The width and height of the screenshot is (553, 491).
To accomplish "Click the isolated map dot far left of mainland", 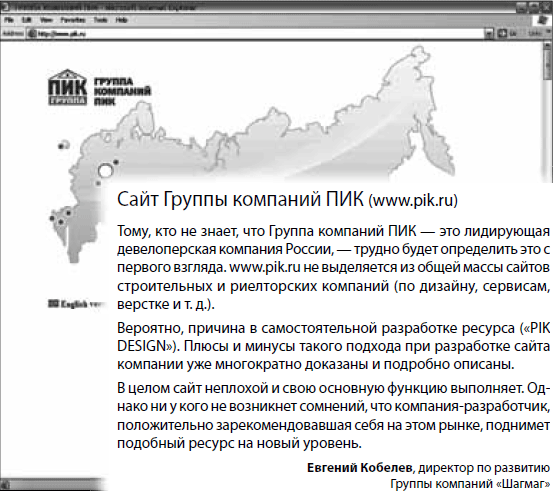I will 63,145.
